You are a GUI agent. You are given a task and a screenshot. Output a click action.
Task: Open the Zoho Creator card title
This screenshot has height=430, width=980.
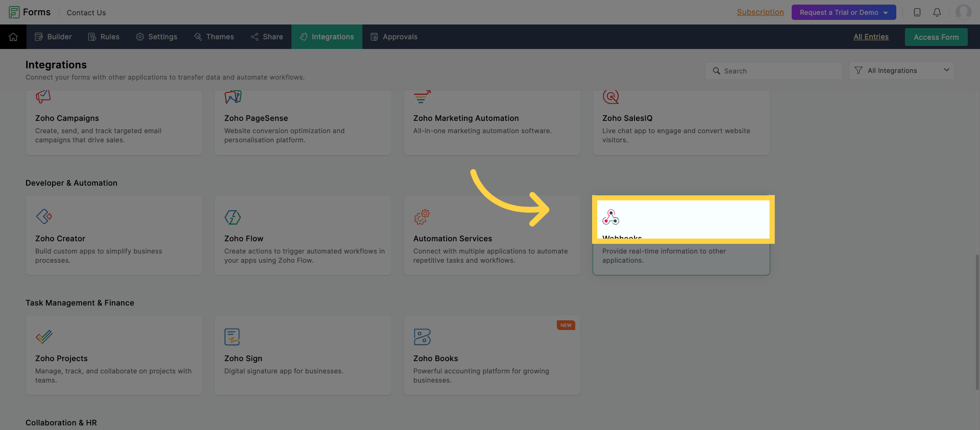60,239
